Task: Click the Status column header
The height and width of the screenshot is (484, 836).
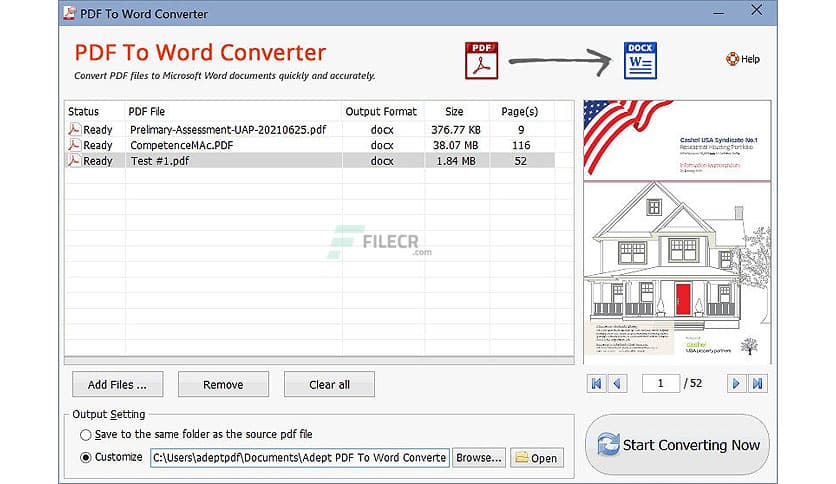Action: tap(83, 111)
